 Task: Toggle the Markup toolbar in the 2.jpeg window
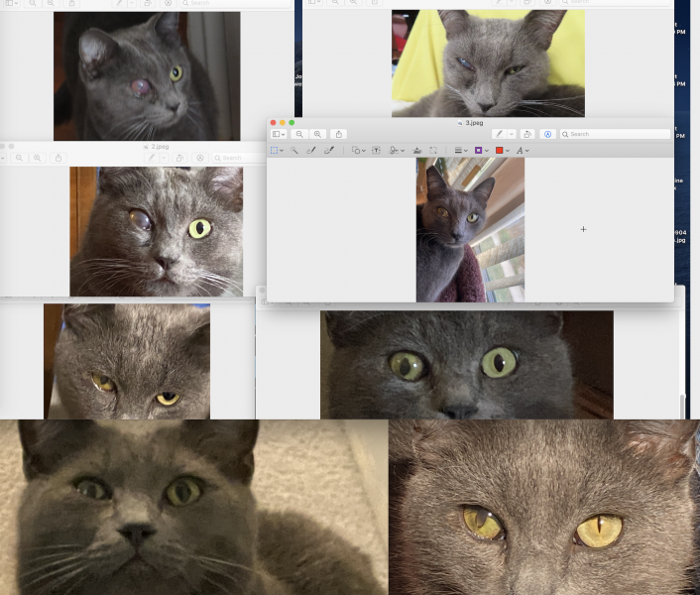(x=199, y=158)
